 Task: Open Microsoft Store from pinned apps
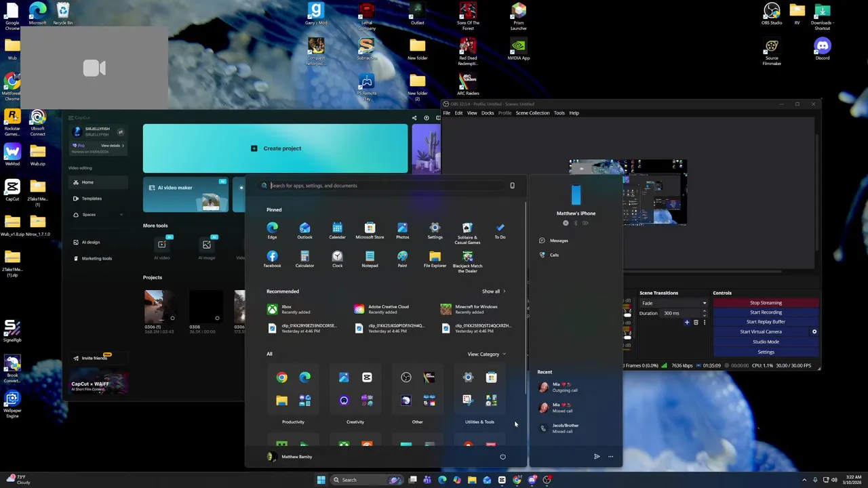370,230
